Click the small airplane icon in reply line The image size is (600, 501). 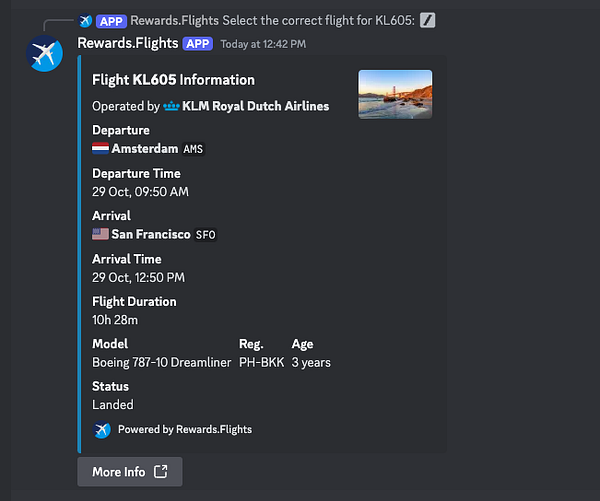pos(85,21)
